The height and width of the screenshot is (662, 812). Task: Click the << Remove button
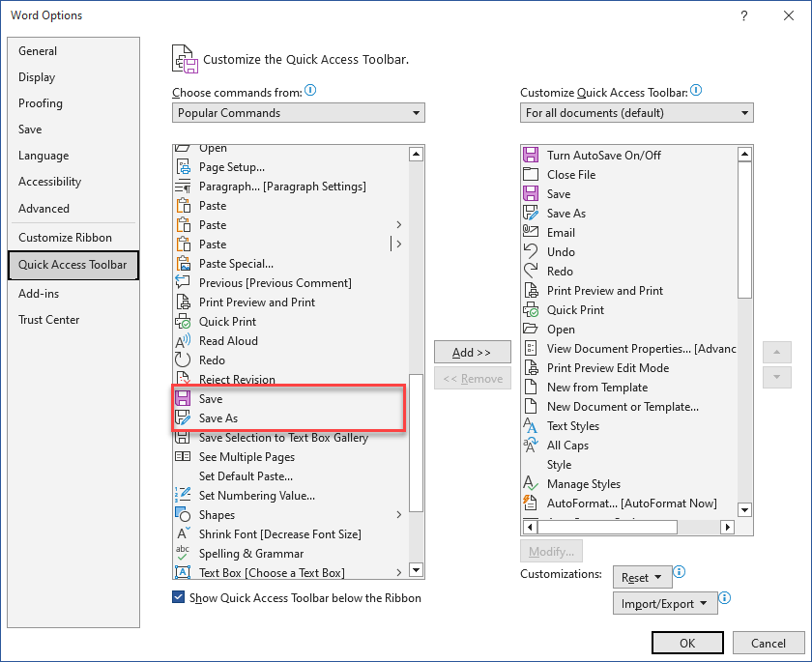click(x=473, y=379)
